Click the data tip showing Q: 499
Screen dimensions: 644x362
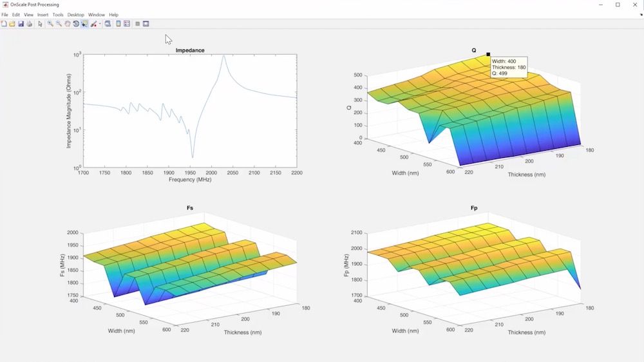pyautogui.click(x=508, y=67)
